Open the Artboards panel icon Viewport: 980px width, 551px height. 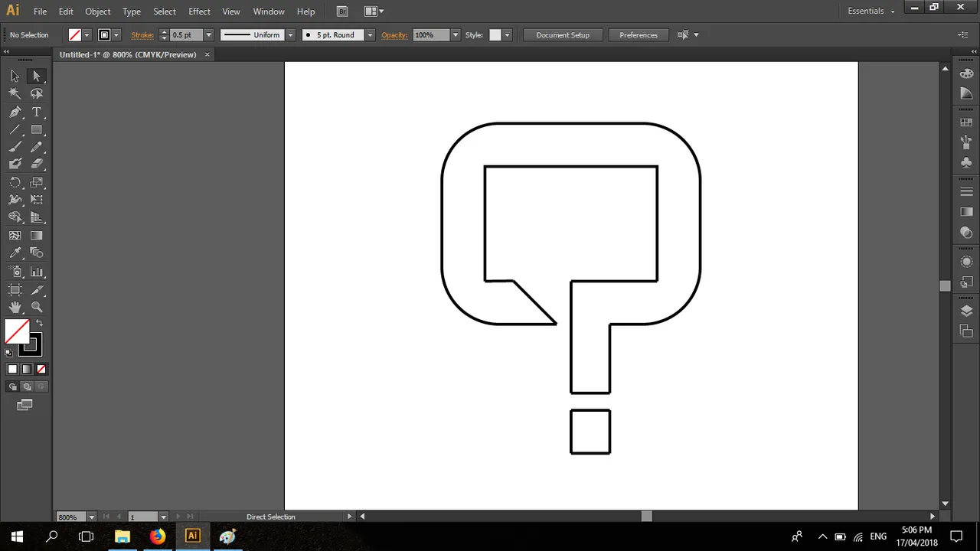(966, 331)
